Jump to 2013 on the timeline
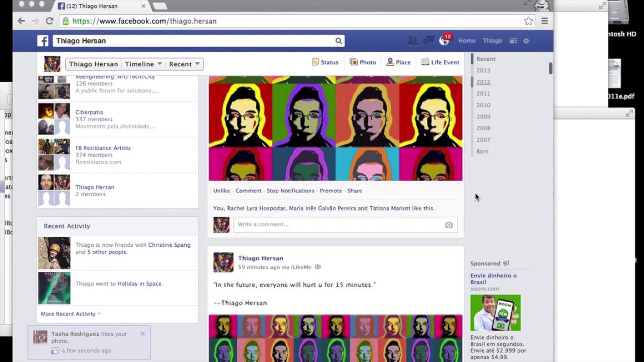The height and width of the screenshot is (362, 644). pos(483,71)
